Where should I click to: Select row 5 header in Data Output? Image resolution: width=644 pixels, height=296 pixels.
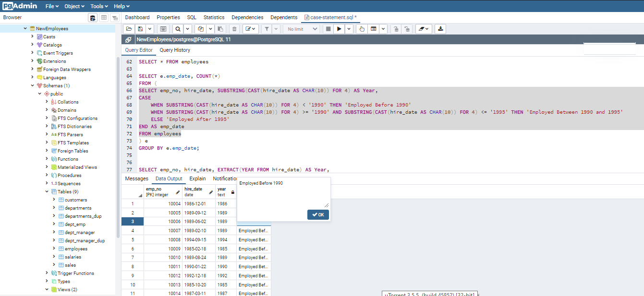132,240
